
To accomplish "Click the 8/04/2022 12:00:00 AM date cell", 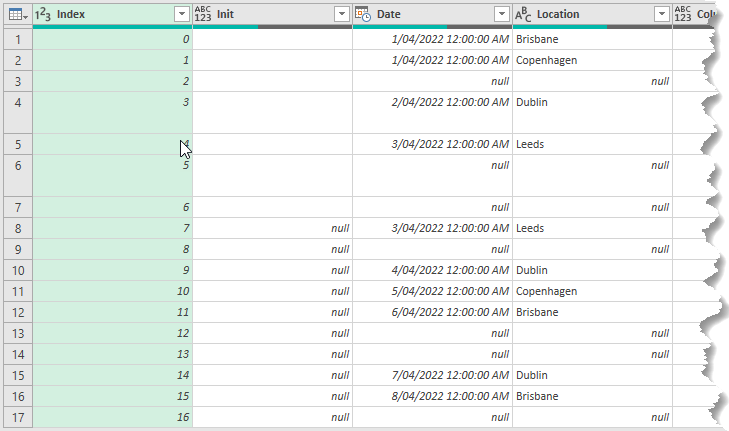I will pyautogui.click(x=432, y=396).
